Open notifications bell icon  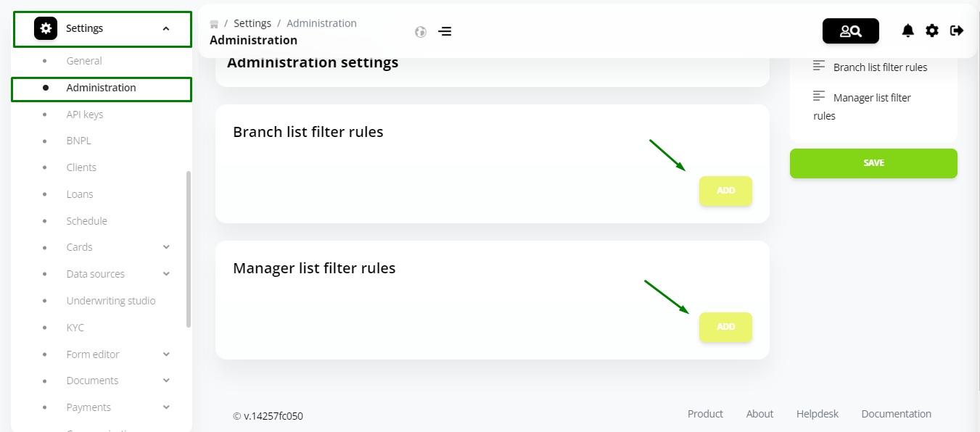click(907, 30)
